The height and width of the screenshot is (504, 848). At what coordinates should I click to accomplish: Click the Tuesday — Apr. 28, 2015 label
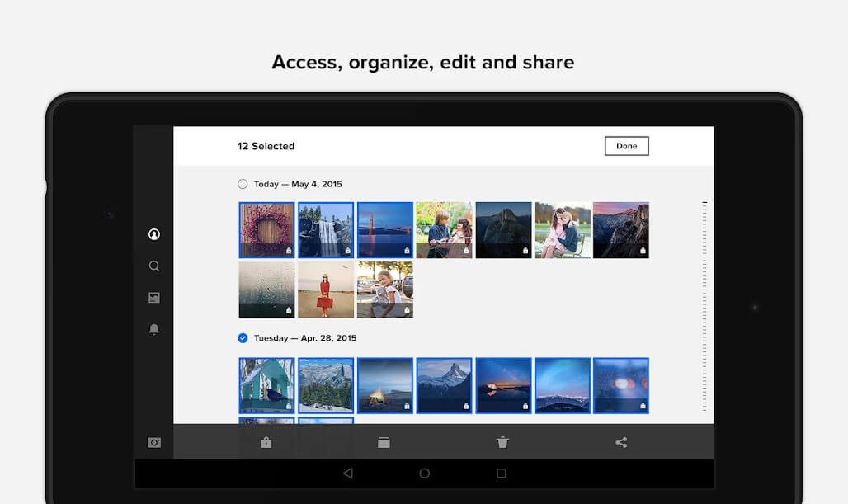(x=305, y=338)
